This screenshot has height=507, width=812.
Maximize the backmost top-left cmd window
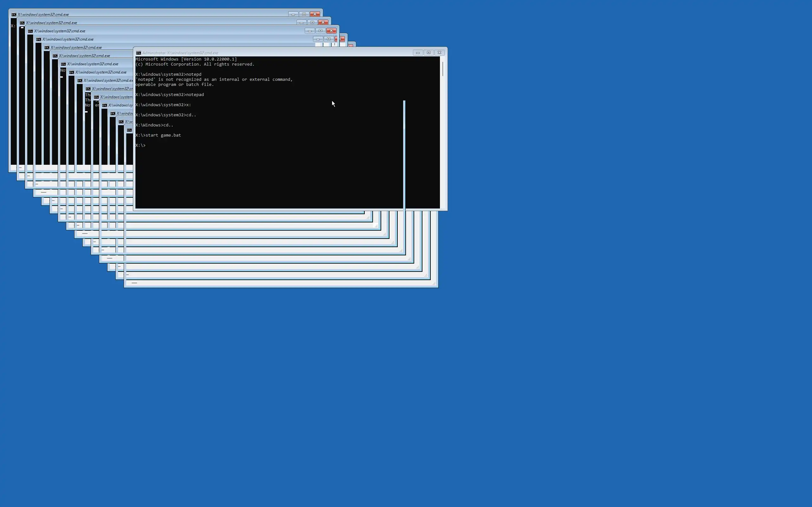point(304,15)
